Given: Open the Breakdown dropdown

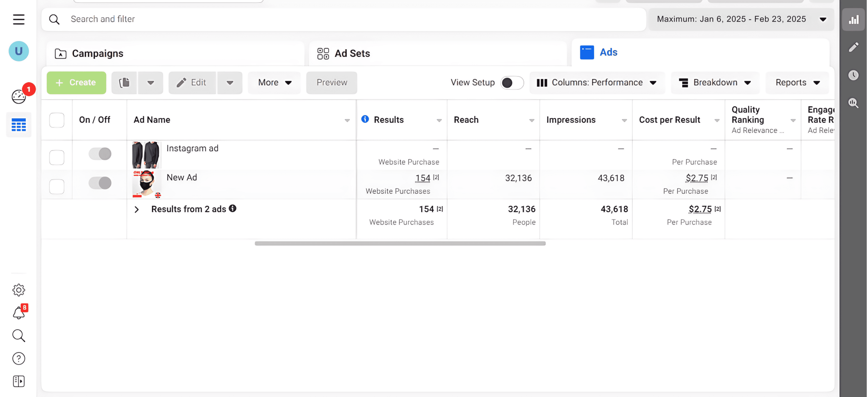Looking at the screenshot, I should pos(715,83).
